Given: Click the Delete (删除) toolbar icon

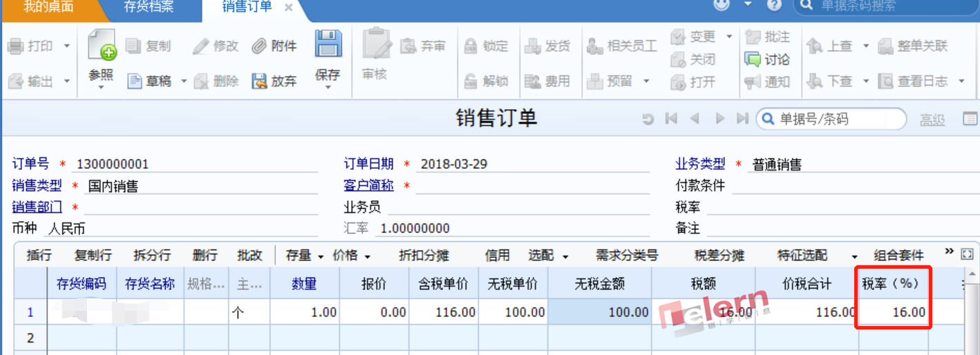Looking at the screenshot, I should click(x=201, y=81).
